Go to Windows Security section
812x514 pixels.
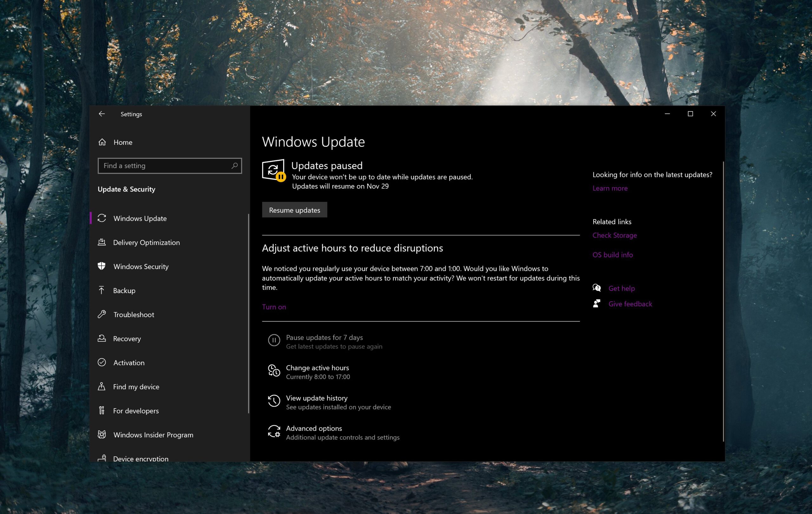tap(170, 266)
